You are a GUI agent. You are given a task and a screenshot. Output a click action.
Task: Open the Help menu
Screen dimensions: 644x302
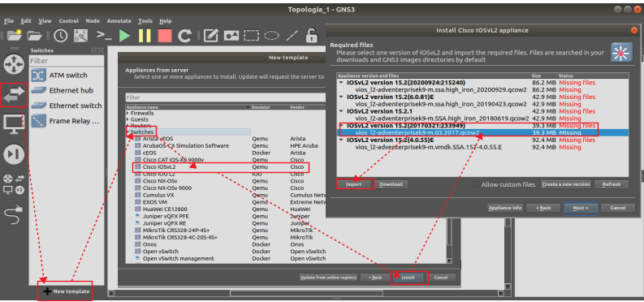coord(166,21)
